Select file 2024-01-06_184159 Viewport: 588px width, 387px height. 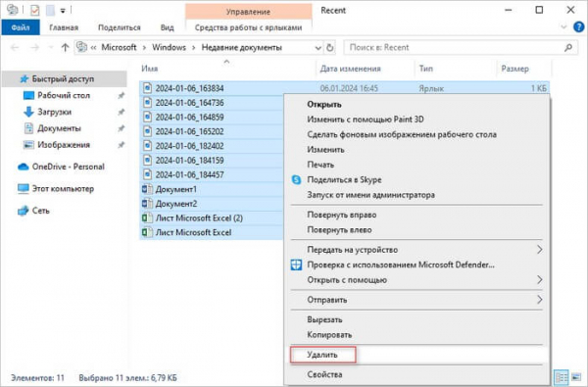[189, 160]
